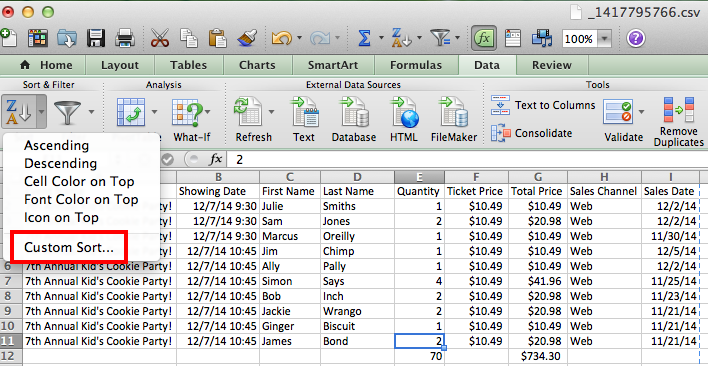Switch to the Formulas tab
This screenshot has height=366, width=708.
pos(416,65)
